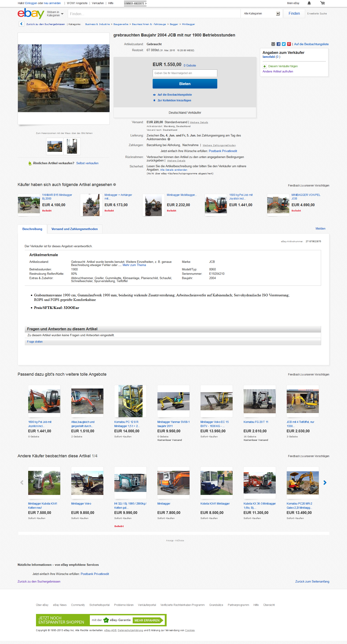Click eye icon beside Auf die Beobachtungsliste

pos(154,95)
